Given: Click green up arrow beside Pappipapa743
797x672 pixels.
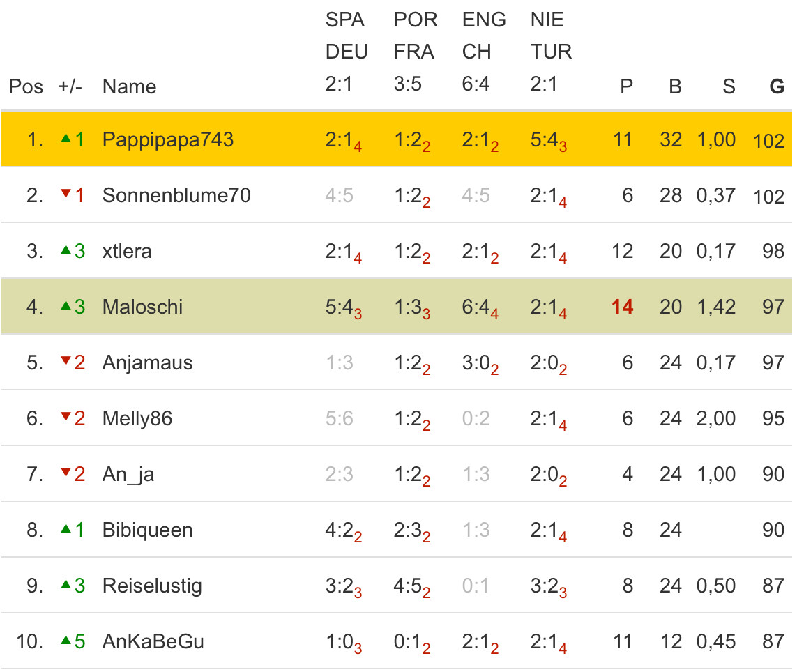Looking at the screenshot, I should (x=66, y=139).
